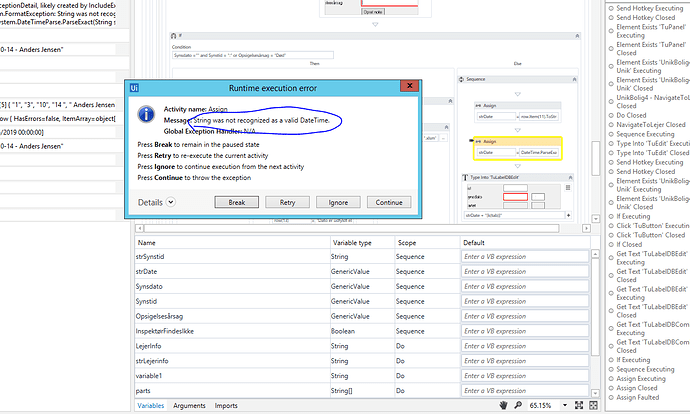Click the If activity icon

pos(173,36)
